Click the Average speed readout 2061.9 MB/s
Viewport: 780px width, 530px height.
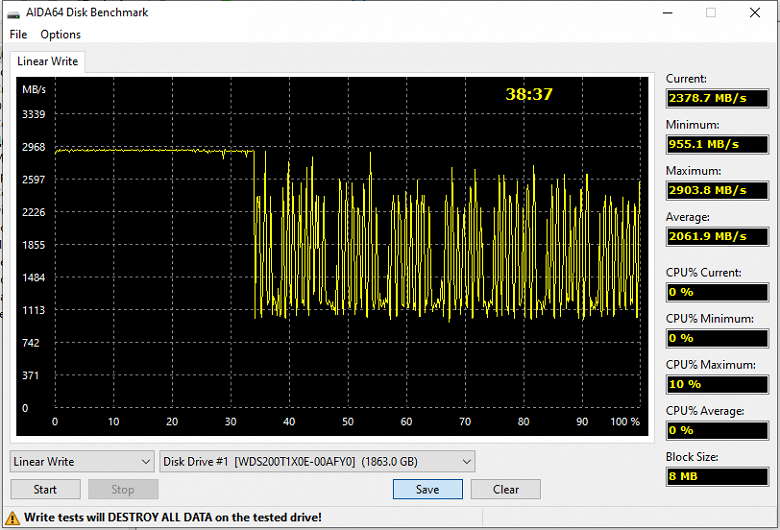pos(717,236)
